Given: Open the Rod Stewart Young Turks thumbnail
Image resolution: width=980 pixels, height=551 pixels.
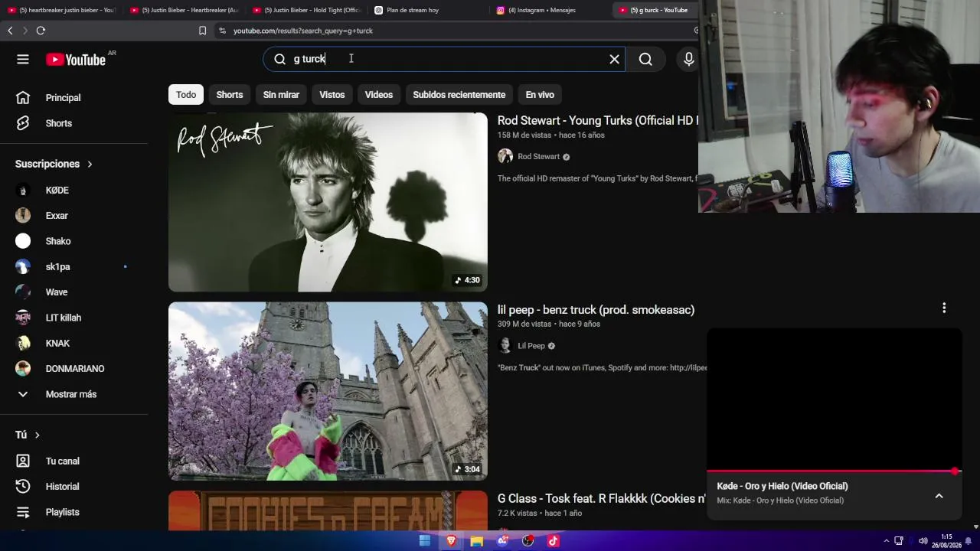Looking at the screenshot, I should tap(328, 202).
